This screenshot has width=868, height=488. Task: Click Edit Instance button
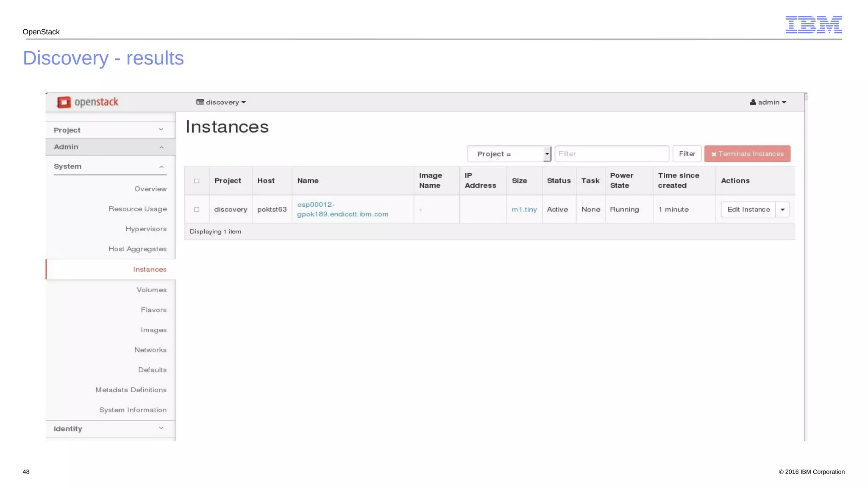[748, 209]
